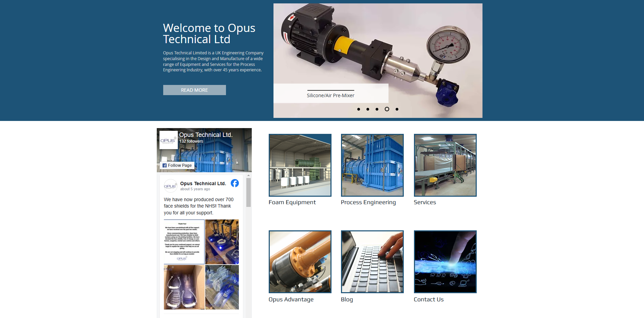Click the 'Welcome to Opus Technical Ltd' heading
Viewport: 644px width, 318px height.
pos(209,33)
